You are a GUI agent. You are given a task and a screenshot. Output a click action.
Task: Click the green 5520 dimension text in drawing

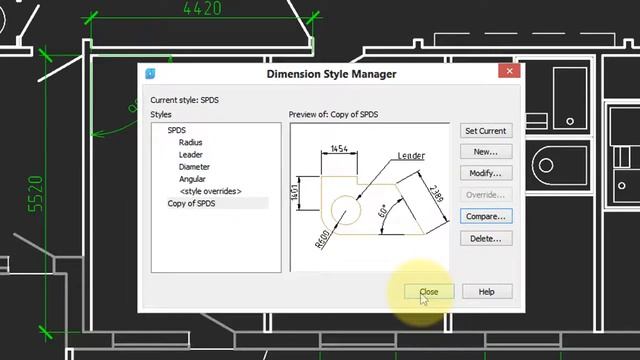point(36,194)
